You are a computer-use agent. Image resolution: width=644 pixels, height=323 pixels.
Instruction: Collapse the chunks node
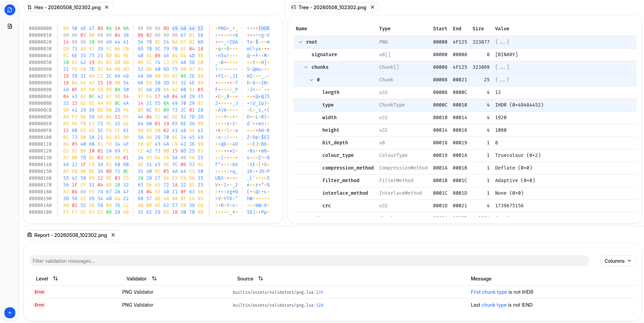point(306,67)
